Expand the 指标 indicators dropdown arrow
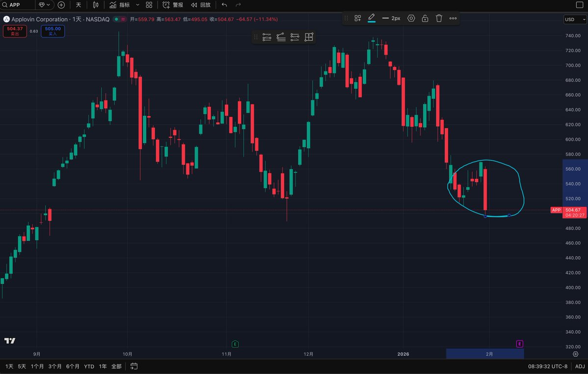 pyautogui.click(x=137, y=5)
